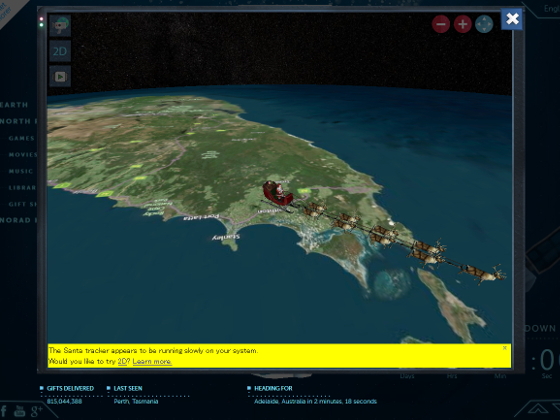Open the Google Plus icon

coord(37,411)
